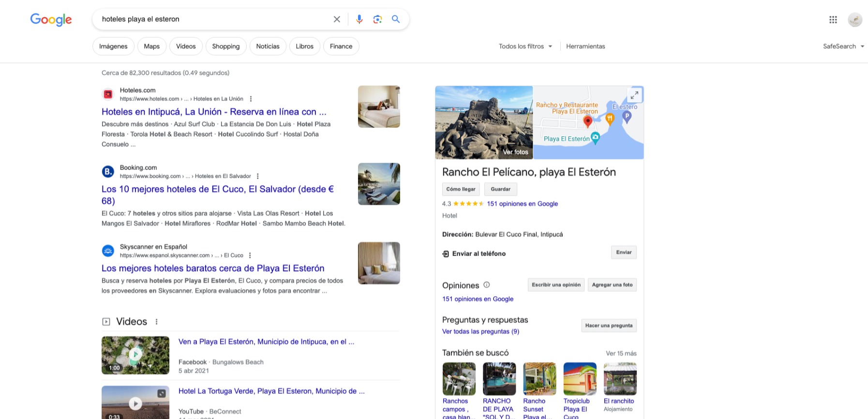Open more options for Skyscanner result
Viewport: 868px width, 419px height.
coord(250,256)
